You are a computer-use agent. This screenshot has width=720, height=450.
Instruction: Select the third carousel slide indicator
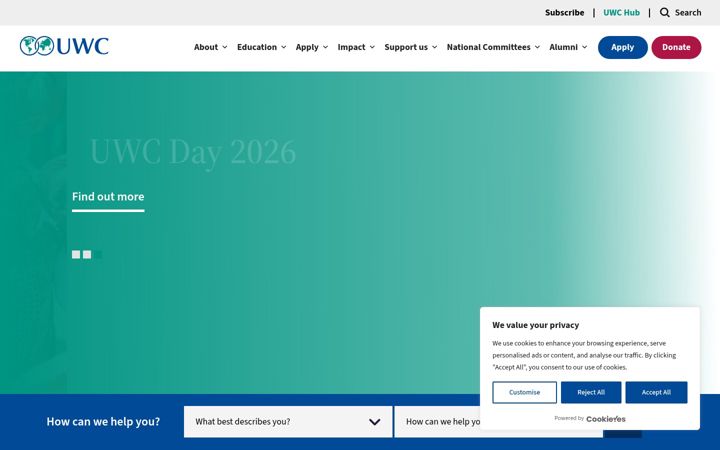click(98, 254)
